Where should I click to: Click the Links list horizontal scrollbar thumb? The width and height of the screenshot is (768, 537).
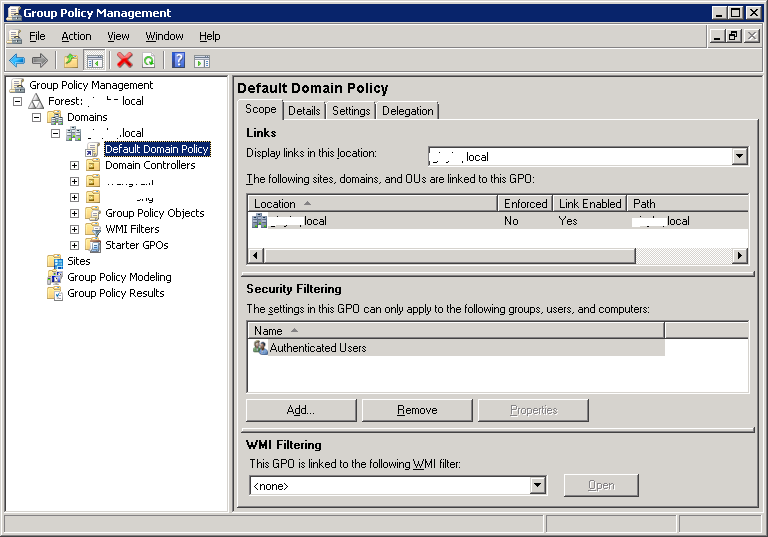coord(450,255)
